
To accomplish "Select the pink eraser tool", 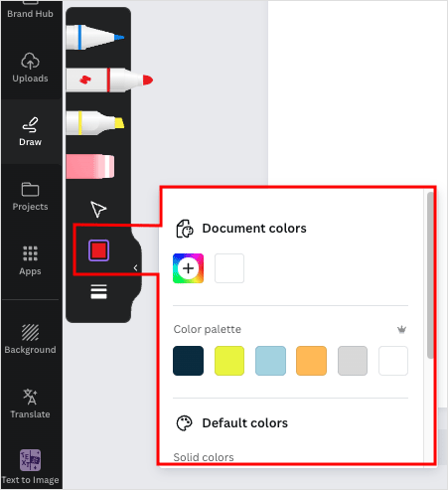I will (x=90, y=166).
